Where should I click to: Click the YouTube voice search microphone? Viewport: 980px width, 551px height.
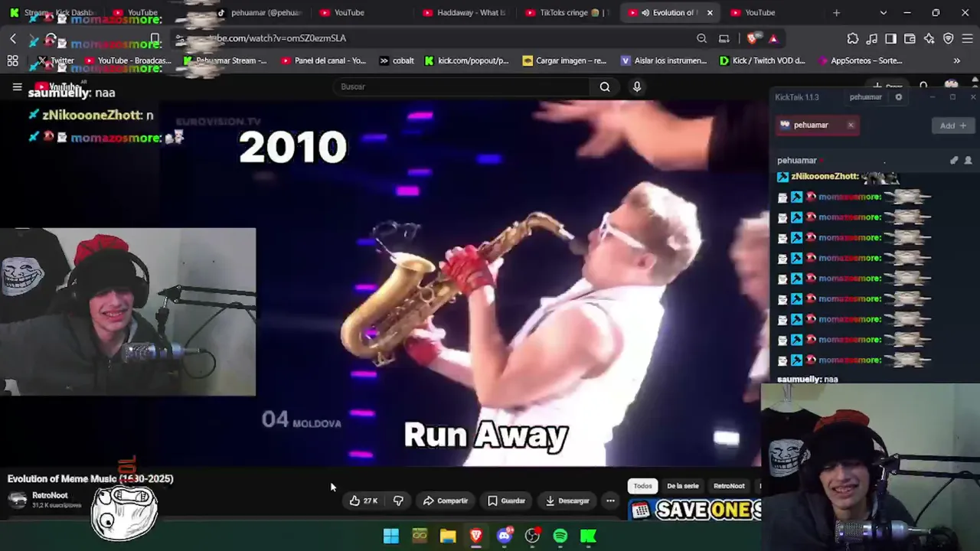click(636, 86)
